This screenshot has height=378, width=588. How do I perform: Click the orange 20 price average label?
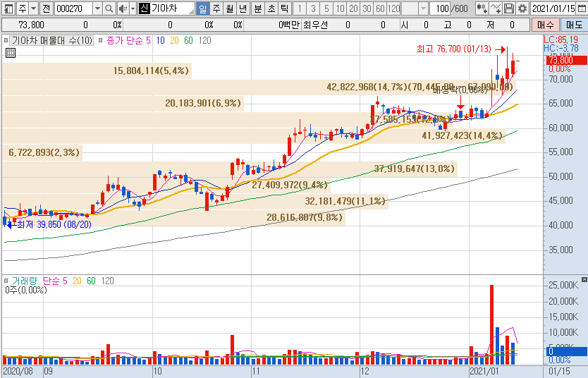(174, 40)
